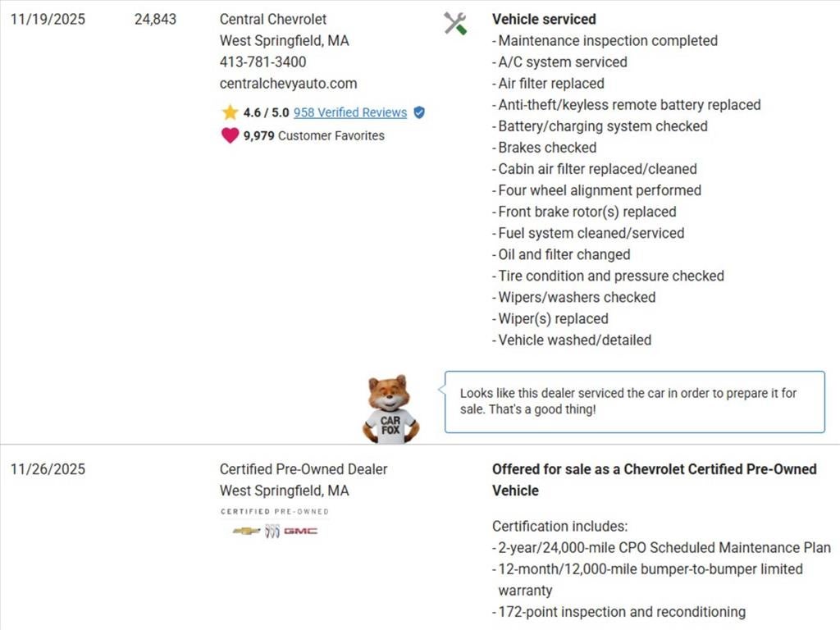Click the Vehicle serviced heading
The height and width of the screenshot is (630, 840).
(544, 19)
